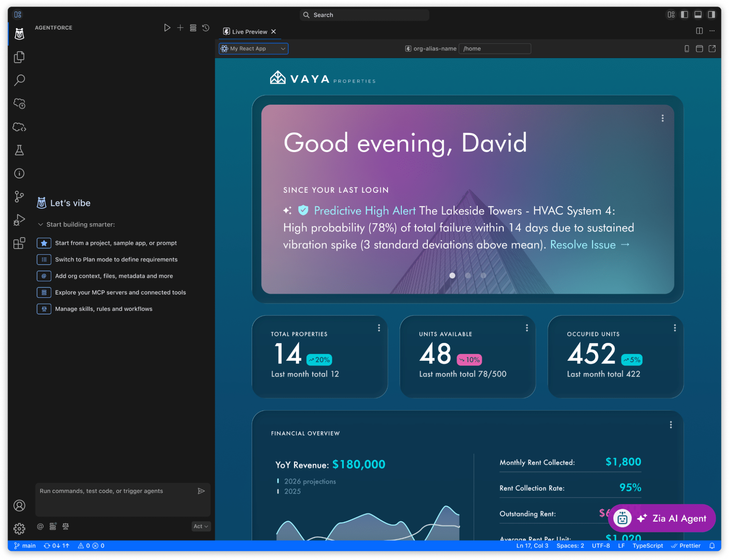Select the Agentforce mascot icon in sidebar

point(19,34)
